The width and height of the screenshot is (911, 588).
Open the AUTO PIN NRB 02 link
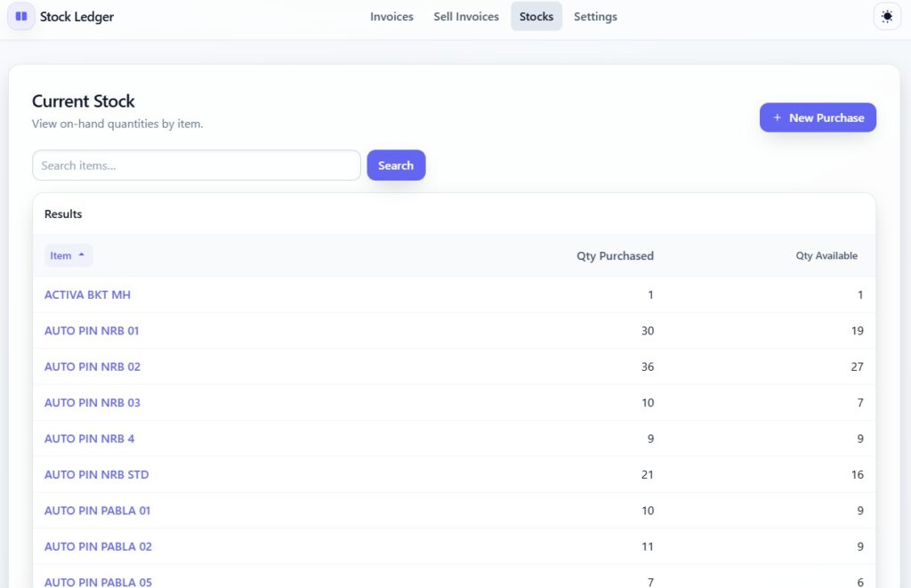(93, 366)
